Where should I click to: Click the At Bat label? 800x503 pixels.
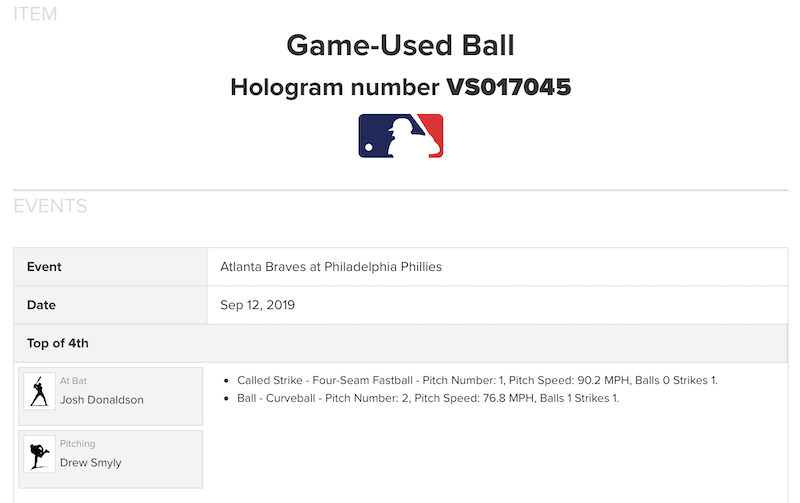75,381
